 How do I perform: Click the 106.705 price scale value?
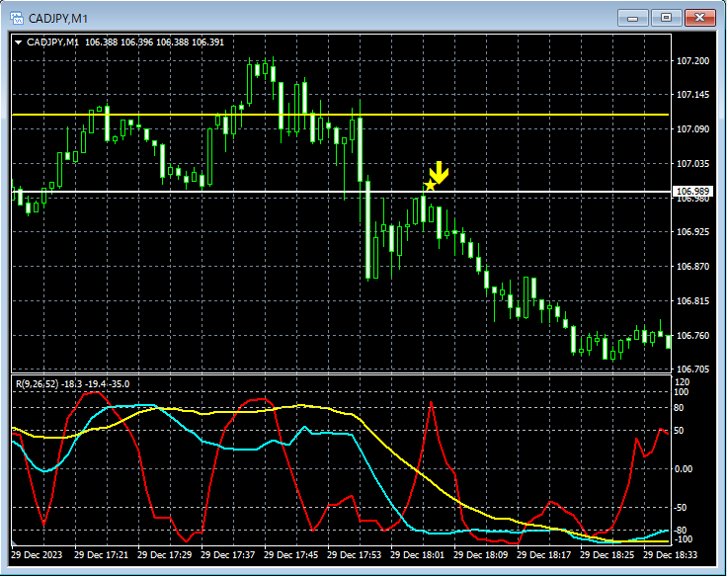(692, 370)
